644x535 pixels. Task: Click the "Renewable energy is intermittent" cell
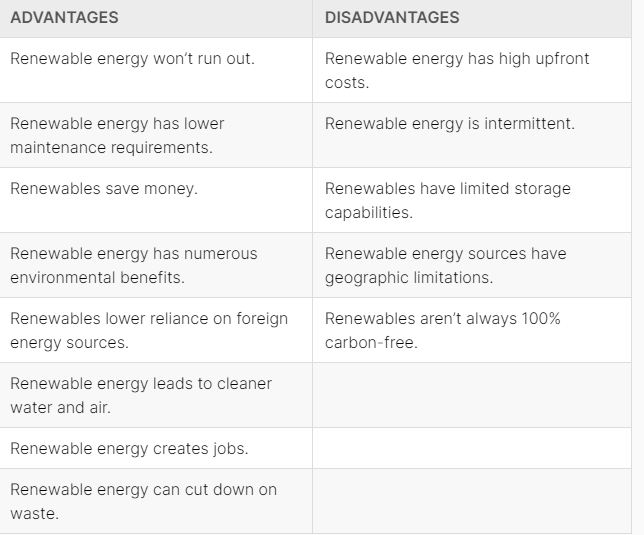[449, 123]
